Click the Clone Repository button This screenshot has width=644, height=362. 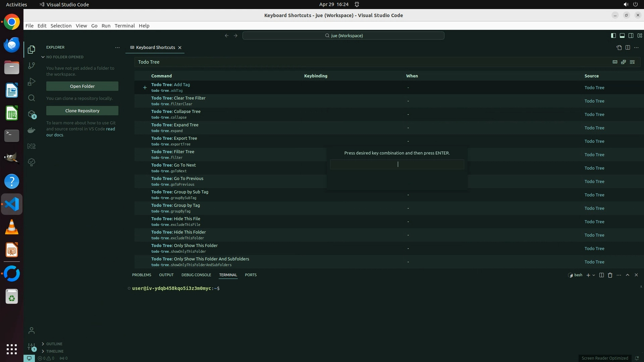pyautogui.click(x=82, y=111)
